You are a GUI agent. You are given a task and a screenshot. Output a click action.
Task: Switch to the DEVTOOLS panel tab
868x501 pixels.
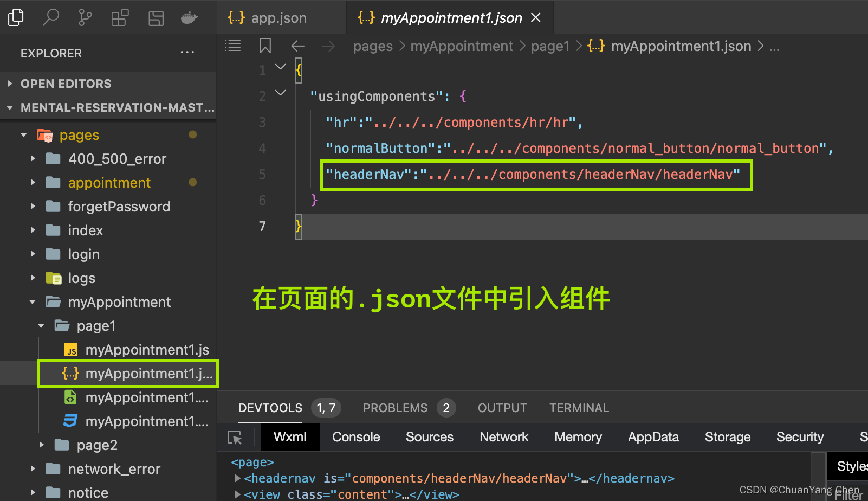pyautogui.click(x=270, y=408)
